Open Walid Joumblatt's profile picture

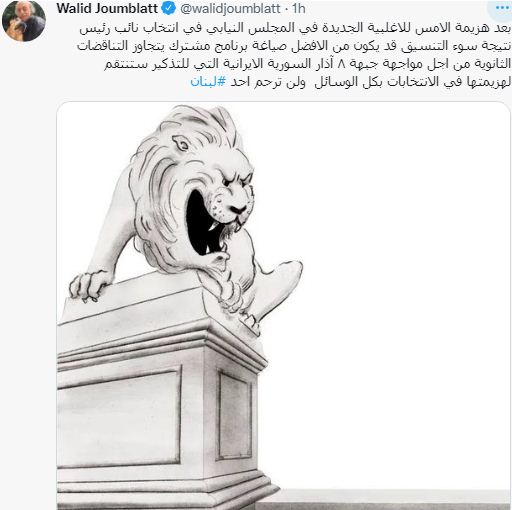pos(24,22)
